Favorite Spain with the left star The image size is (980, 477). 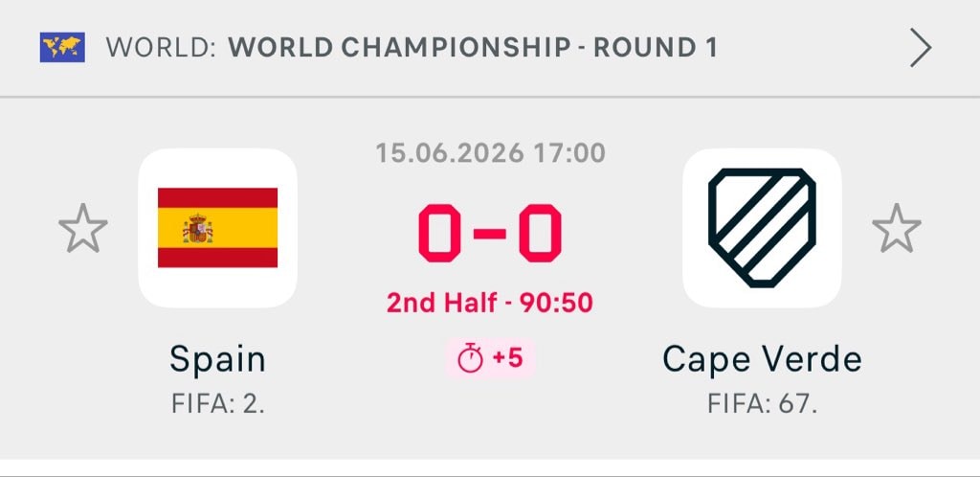[83, 228]
